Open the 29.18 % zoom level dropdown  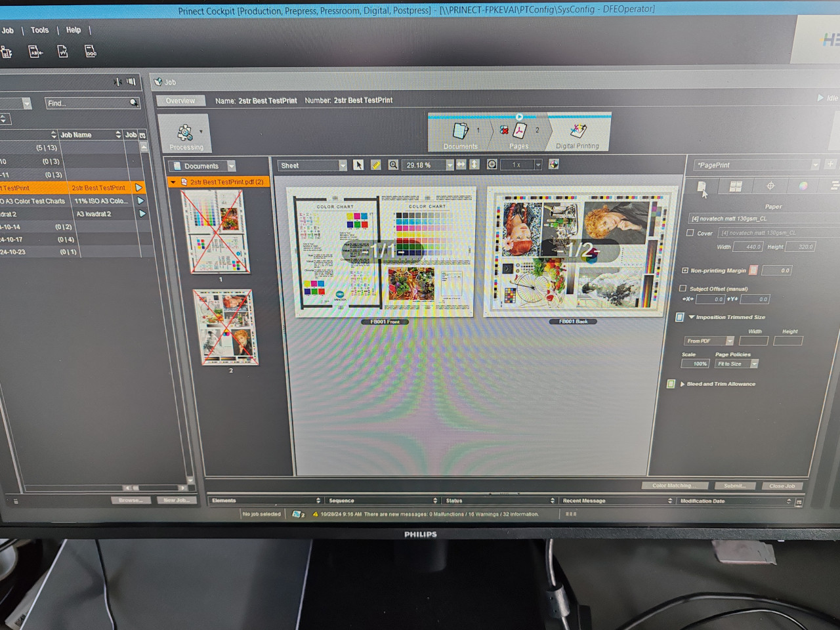click(x=428, y=165)
